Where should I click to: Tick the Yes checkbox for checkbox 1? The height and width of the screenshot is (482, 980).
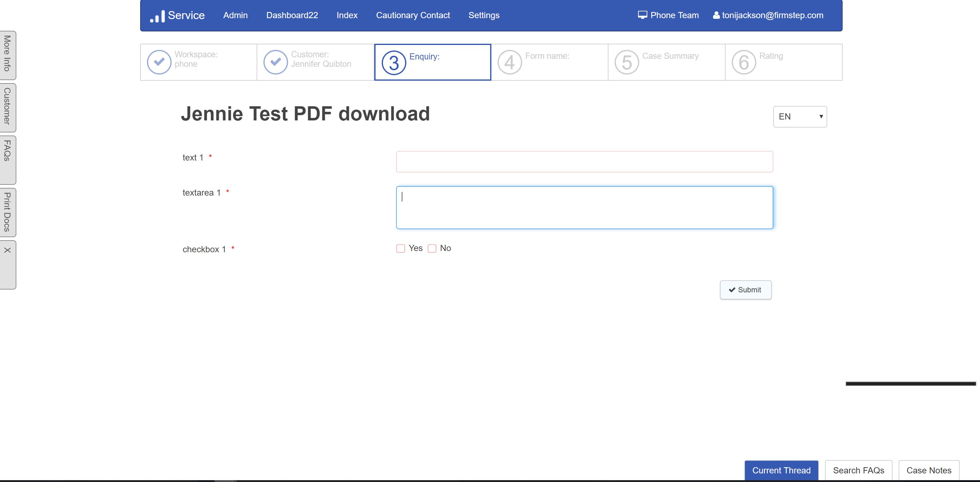click(x=401, y=249)
